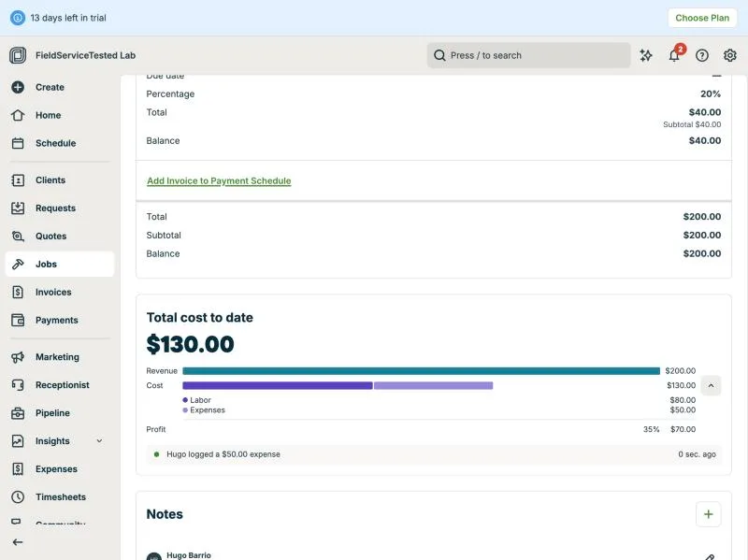Click the dark purple Labor cost bar

coord(278,385)
